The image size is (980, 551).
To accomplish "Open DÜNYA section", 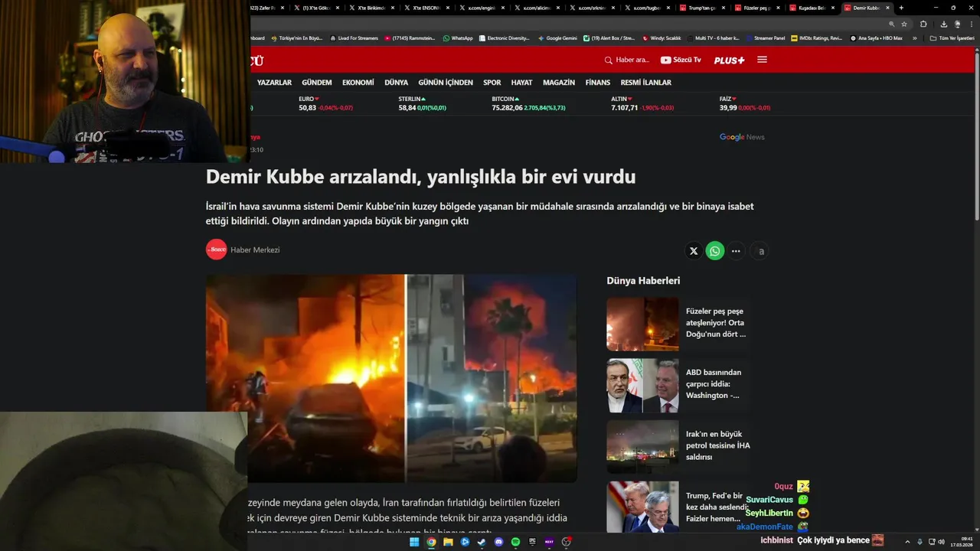I will 396,83.
